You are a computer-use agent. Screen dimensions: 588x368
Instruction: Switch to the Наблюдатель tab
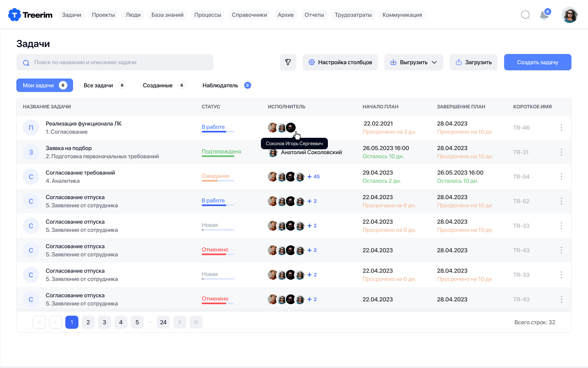[220, 85]
